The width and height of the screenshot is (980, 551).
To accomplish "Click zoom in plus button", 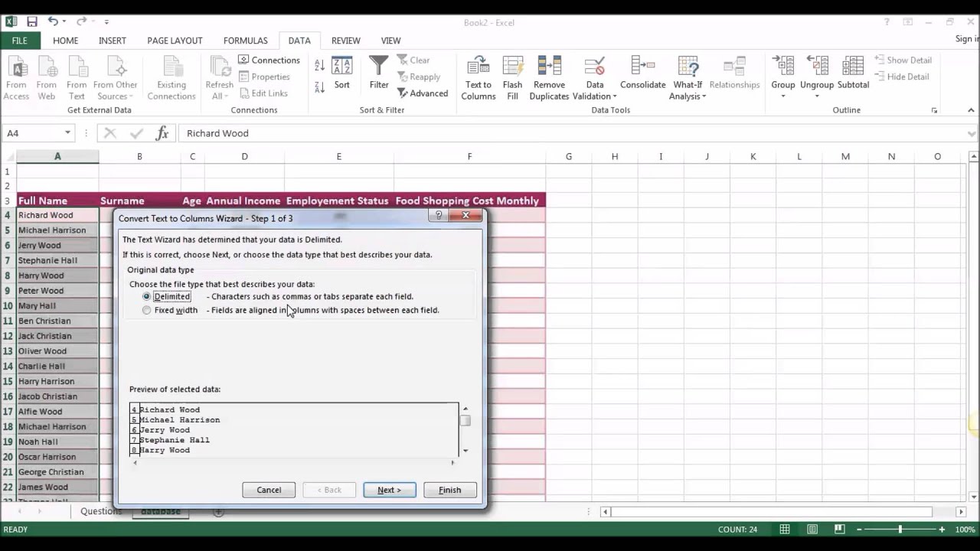I will 942,530.
